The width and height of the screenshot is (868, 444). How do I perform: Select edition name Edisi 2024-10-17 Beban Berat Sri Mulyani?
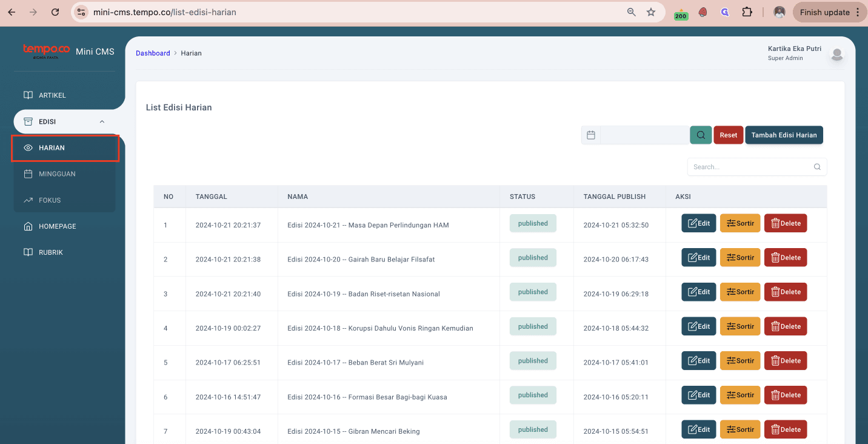[x=356, y=363]
